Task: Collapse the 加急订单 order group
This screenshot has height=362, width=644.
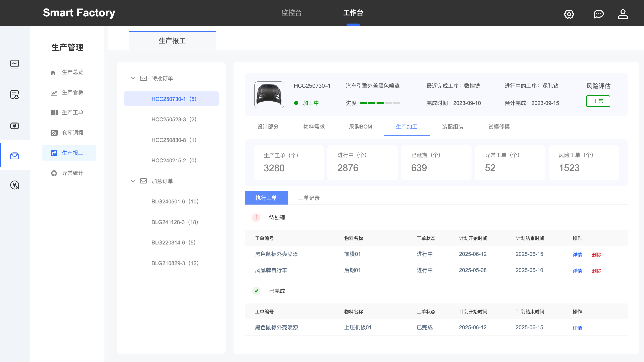Action: point(133,181)
